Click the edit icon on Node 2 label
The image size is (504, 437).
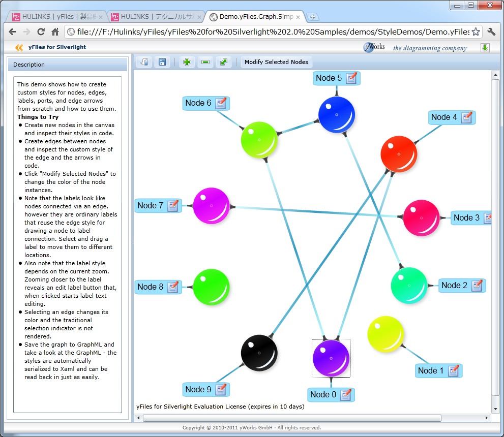(478, 285)
